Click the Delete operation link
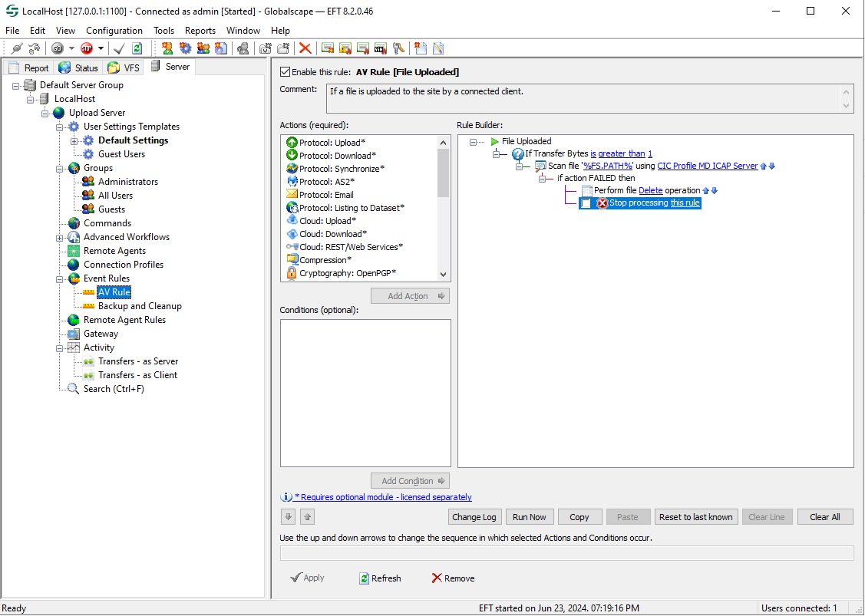 tap(650, 190)
